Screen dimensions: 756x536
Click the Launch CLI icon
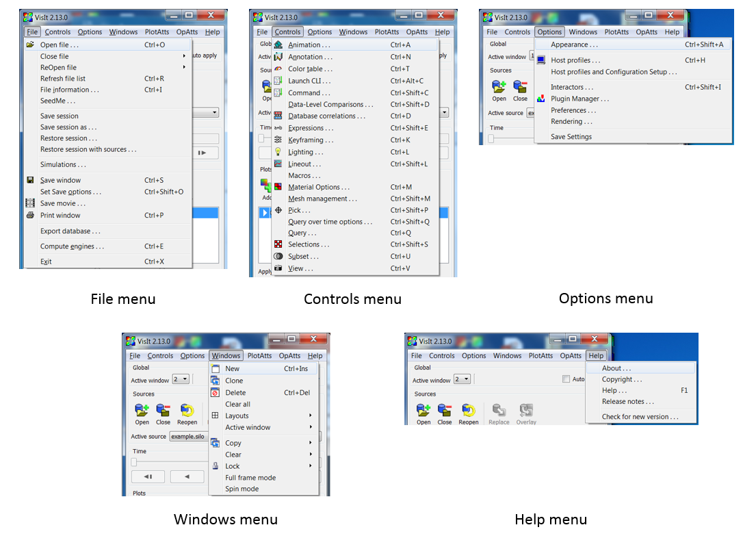click(278, 81)
